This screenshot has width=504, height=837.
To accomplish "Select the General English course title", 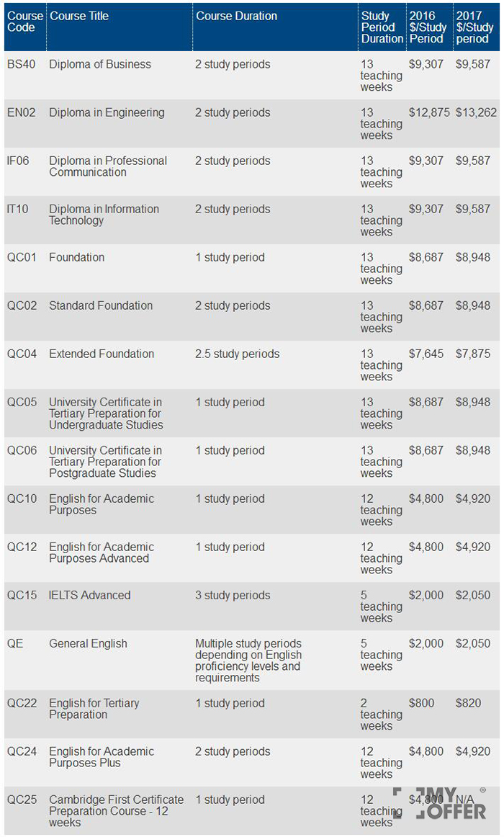I will pyautogui.click(x=88, y=643).
